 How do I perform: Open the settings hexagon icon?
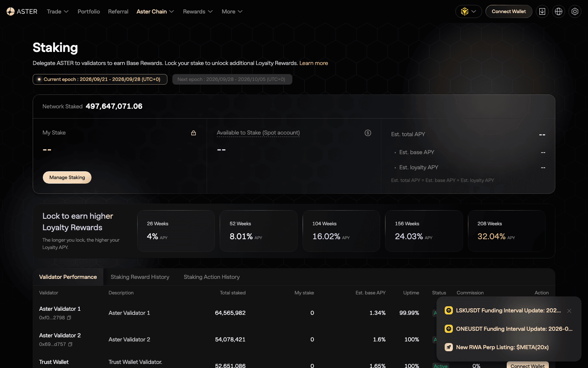575,11
